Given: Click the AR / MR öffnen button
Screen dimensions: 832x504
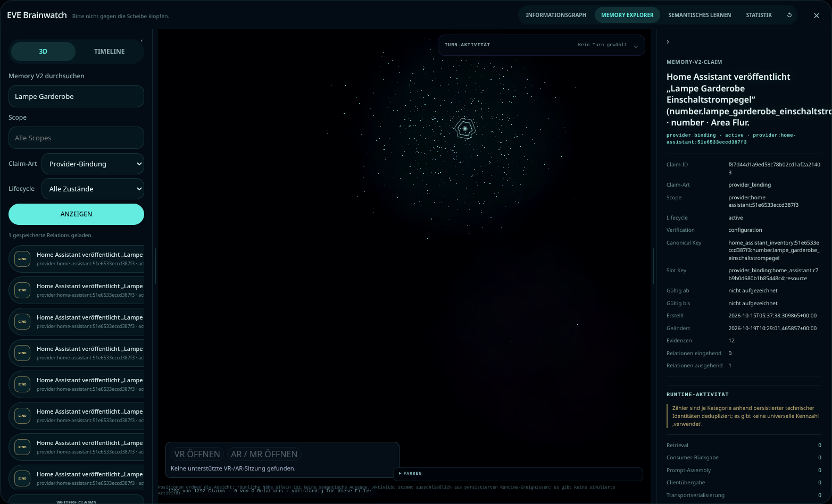Looking at the screenshot, I should [x=264, y=454].
